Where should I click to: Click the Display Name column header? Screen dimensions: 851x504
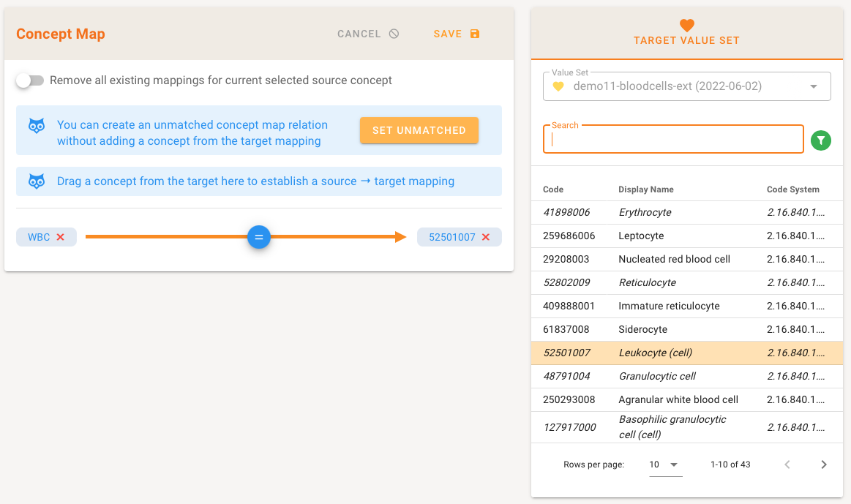pos(646,189)
